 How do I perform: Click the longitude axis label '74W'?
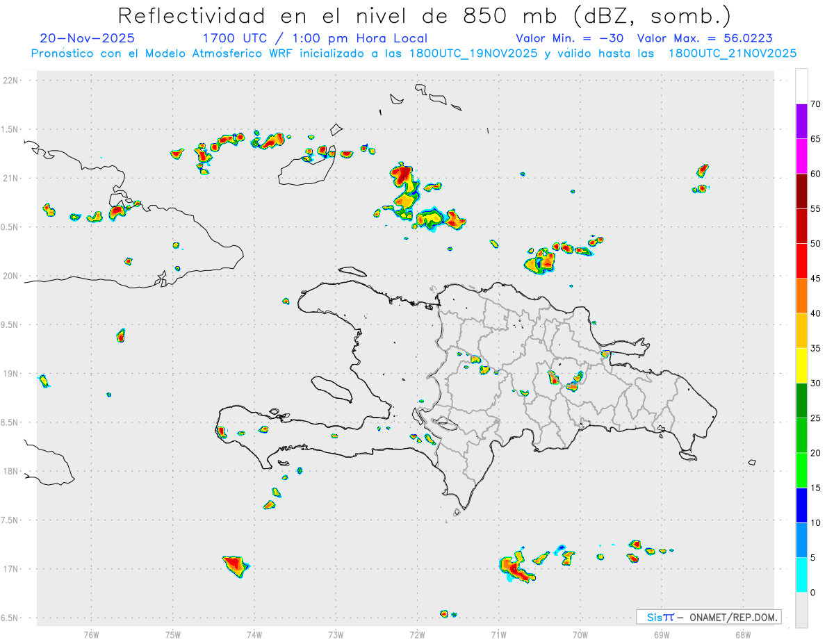coord(254,635)
